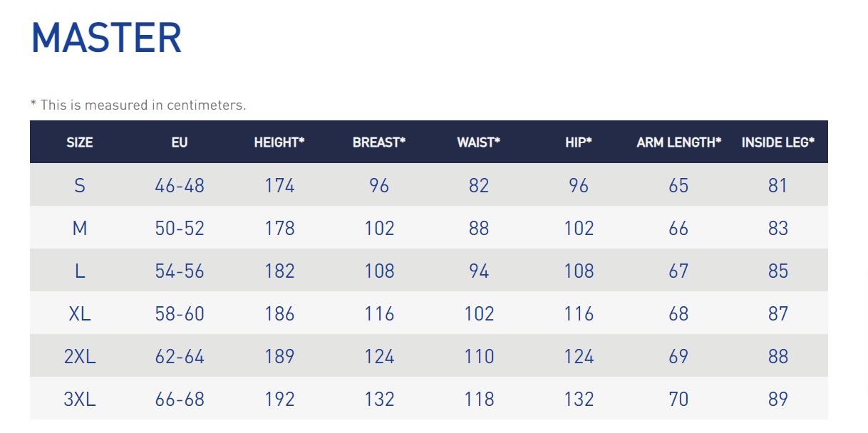Select the 2XL size row label
The width and height of the screenshot is (868, 433).
80,357
